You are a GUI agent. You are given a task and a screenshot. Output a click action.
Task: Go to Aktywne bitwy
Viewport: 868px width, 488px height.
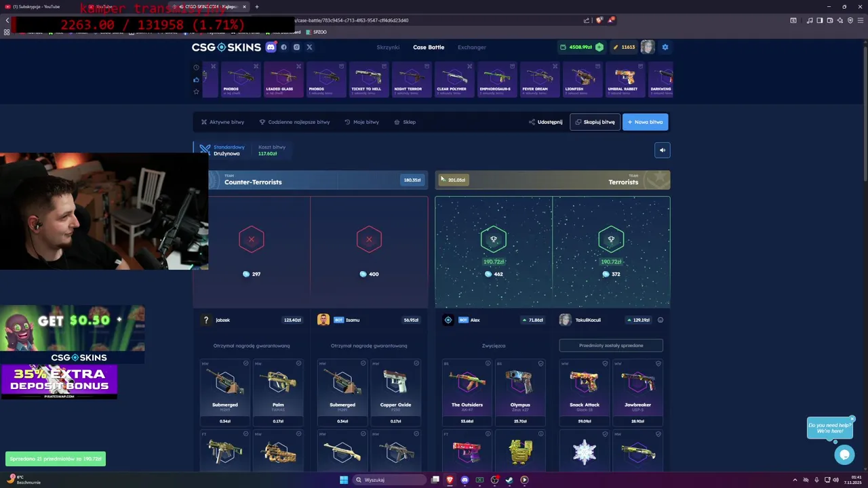click(222, 122)
